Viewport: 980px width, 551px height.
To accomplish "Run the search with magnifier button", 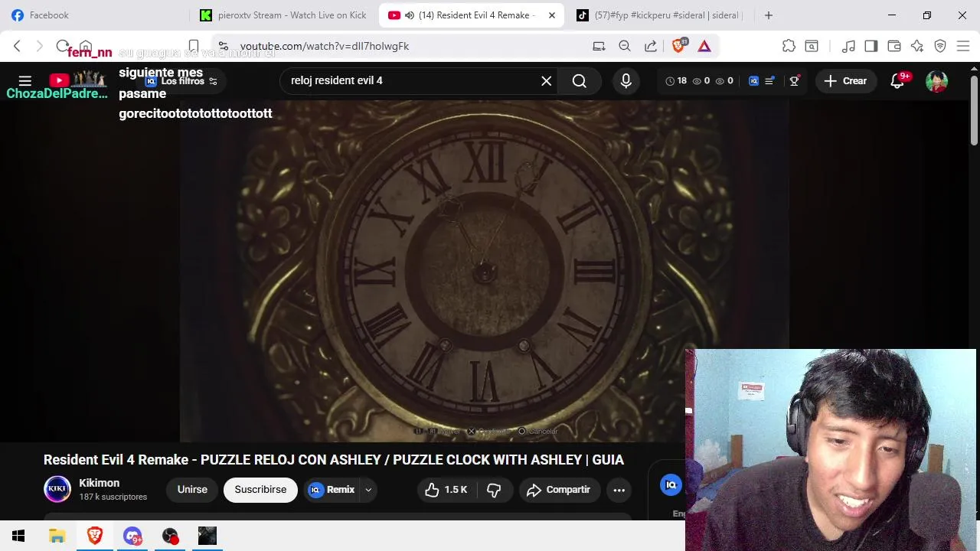I will coord(580,80).
